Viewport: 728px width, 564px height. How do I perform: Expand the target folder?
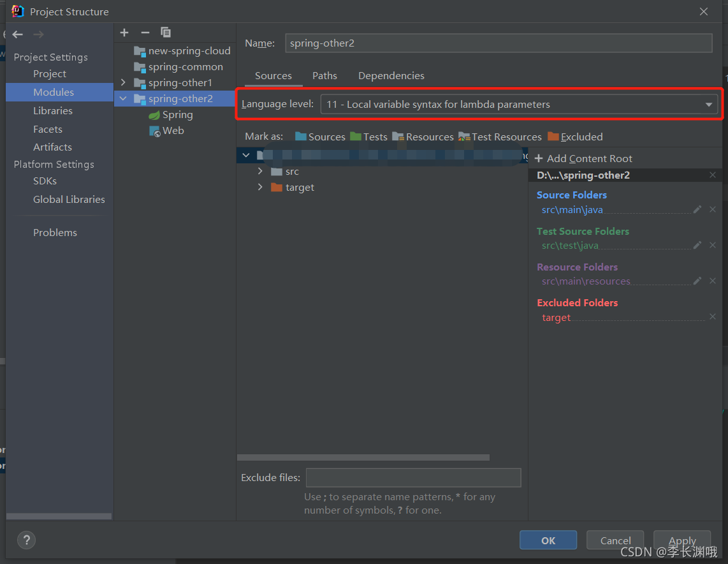coord(260,187)
